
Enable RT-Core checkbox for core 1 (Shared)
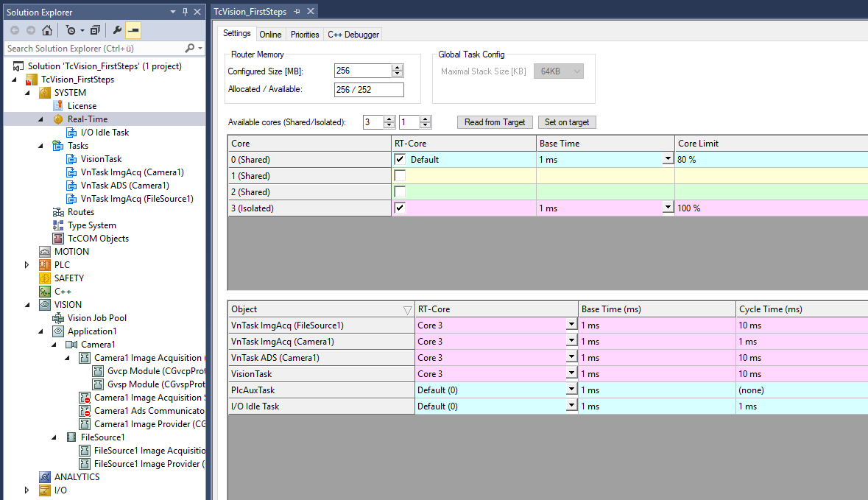400,175
